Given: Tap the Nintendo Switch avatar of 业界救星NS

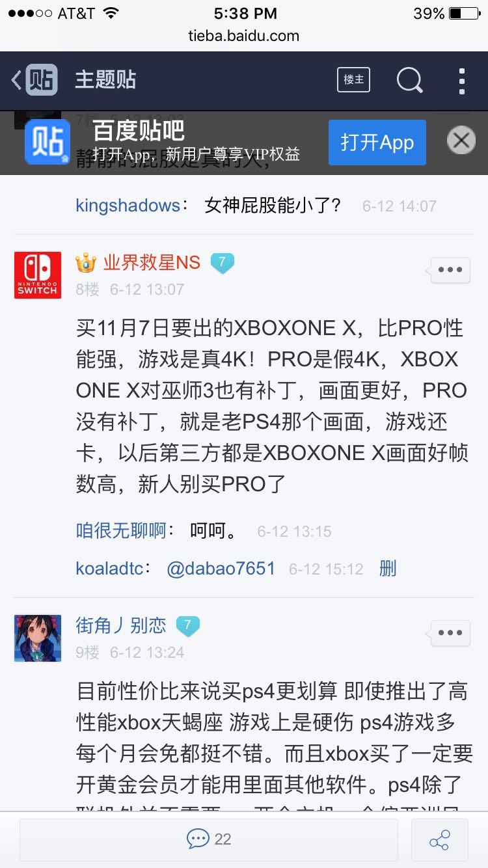Looking at the screenshot, I should pyautogui.click(x=38, y=275).
